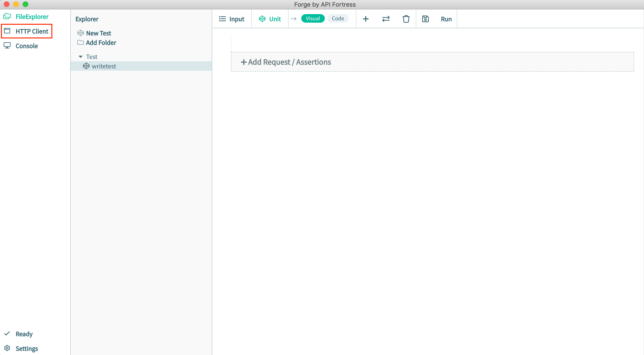Collapse the Test folder in Explorer
This screenshot has height=355, width=644.
click(x=80, y=56)
